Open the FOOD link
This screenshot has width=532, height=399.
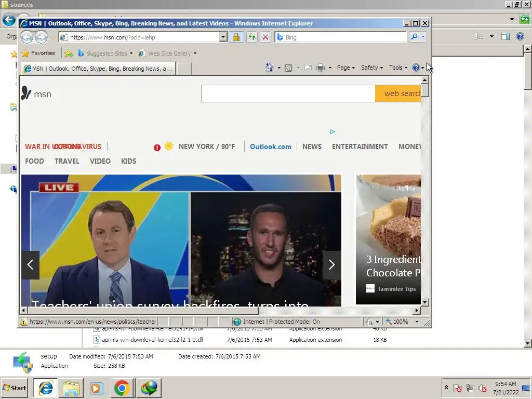pos(34,161)
